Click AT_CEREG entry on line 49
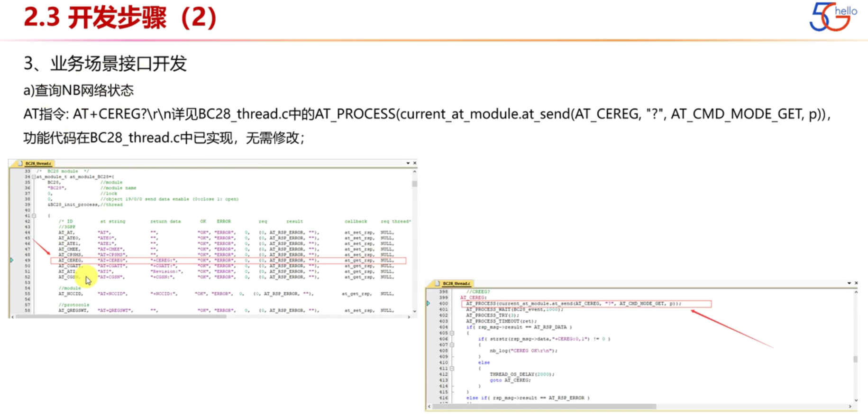868x418 pixels. point(71,260)
